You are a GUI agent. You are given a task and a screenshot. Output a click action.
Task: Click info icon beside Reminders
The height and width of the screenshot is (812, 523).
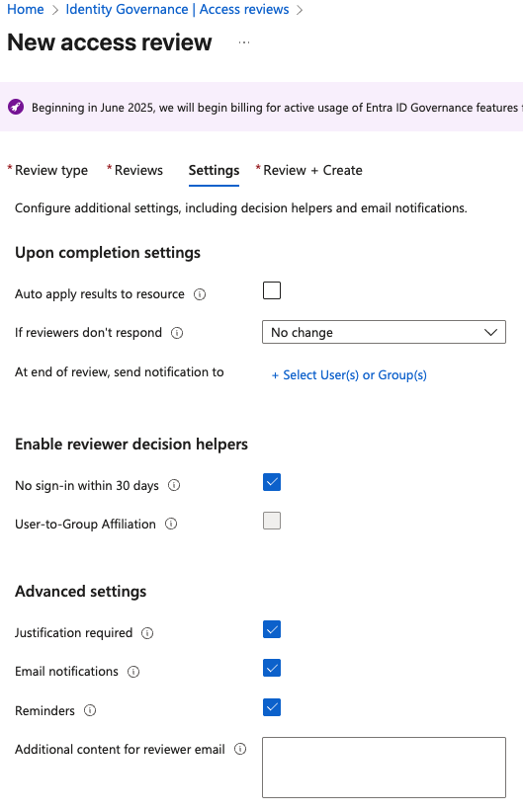click(x=90, y=710)
